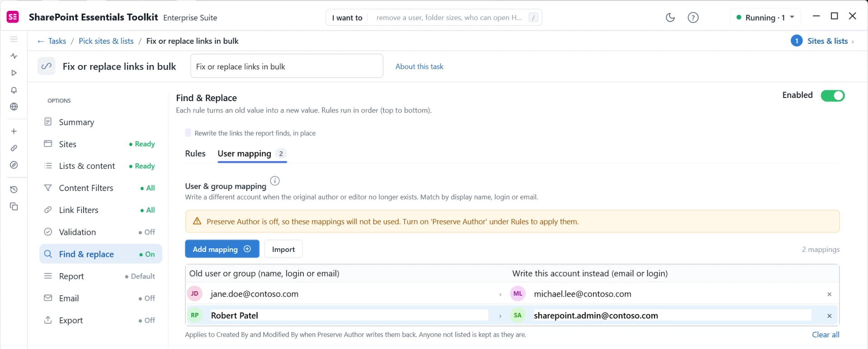Open notifications bell icon
The height and width of the screenshot is (349, 868).
coord(14,90)
